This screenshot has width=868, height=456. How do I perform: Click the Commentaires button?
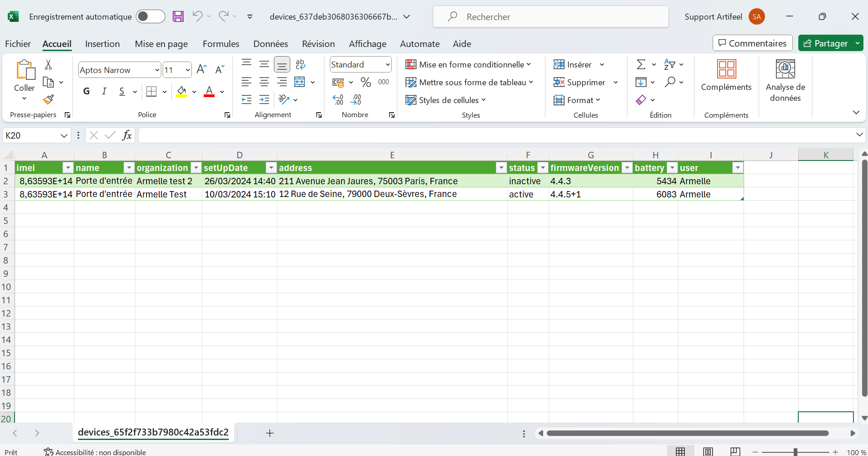(752, 43)
